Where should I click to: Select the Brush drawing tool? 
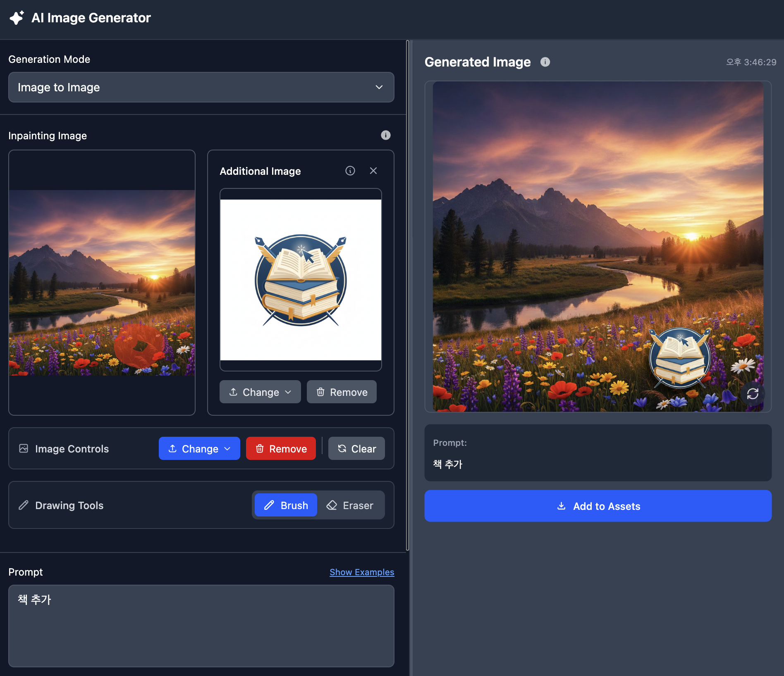[x=286, y=505]
